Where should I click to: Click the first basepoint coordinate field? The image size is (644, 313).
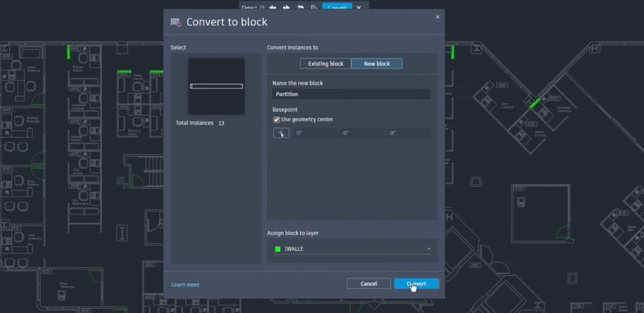[314, 133]
